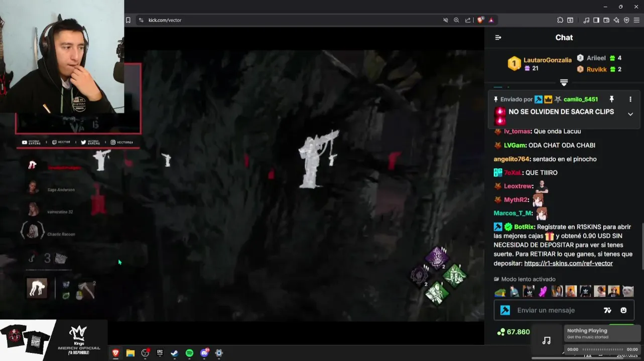Collapse chat using the arrow beside Chat title
Screen dimensions: 644x361
(498, 38)
